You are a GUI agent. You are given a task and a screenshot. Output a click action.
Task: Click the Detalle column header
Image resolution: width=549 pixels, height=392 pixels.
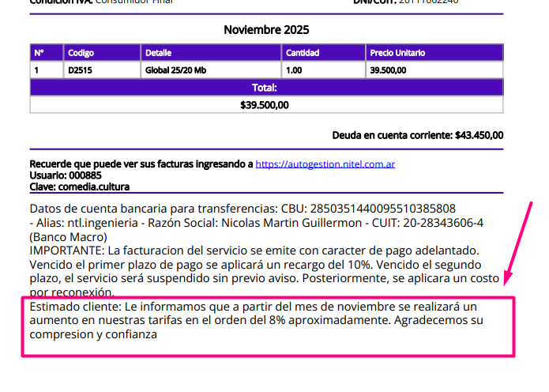click(x=158, y=53)
